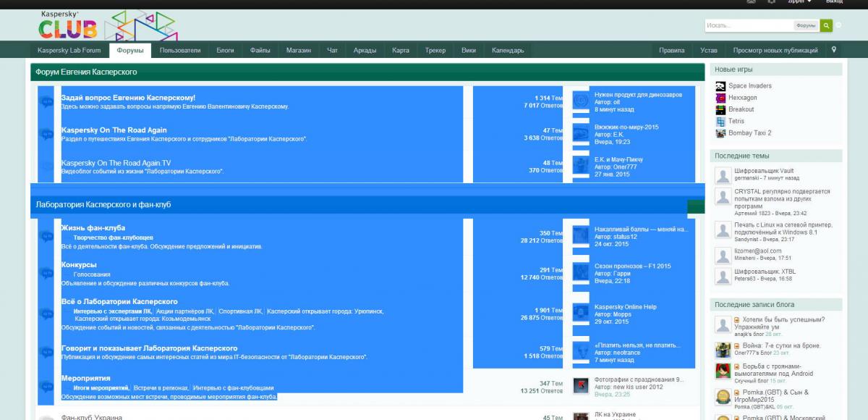Open the Календарь tab
The height and width of the screenshot is (420, 868).
tap(508, 51)
